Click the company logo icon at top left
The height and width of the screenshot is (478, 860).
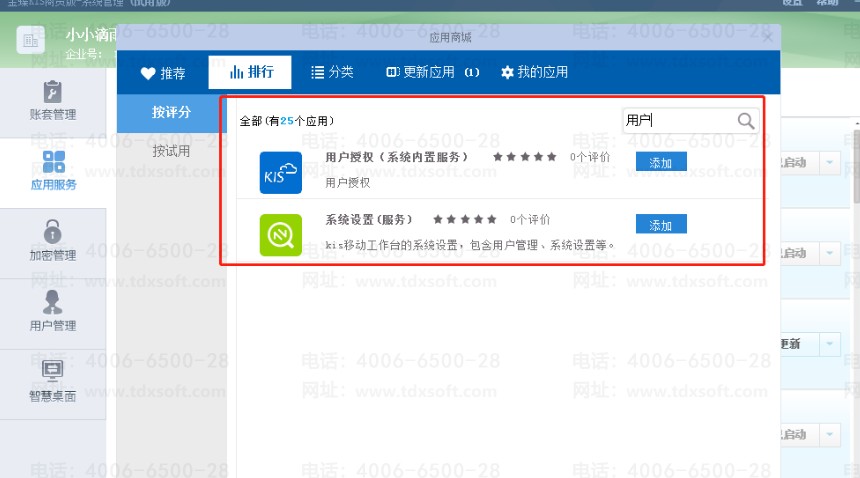click(x=30, y=40)
